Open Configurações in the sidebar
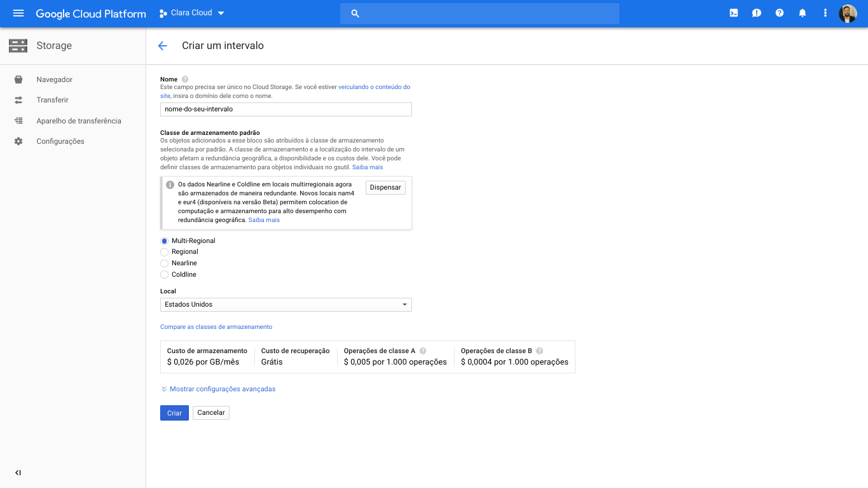The width and height of the screenshot is (868, 488). click(x=60, y=141)
